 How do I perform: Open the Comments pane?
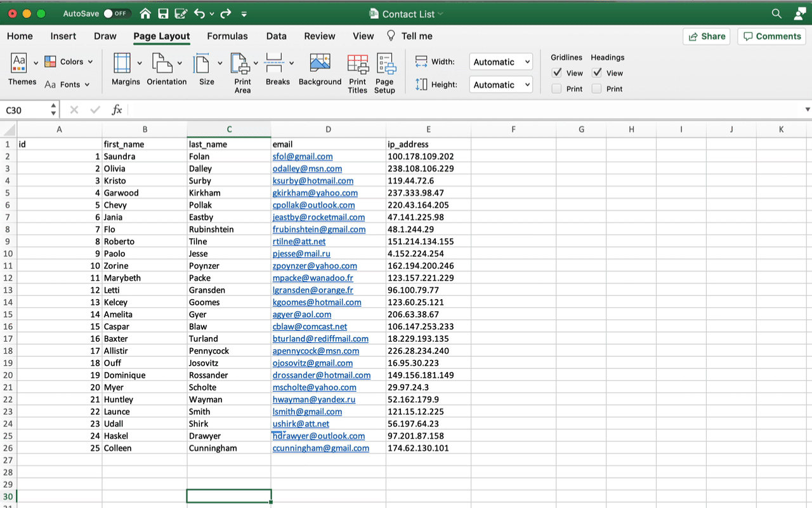click(772, 36)
